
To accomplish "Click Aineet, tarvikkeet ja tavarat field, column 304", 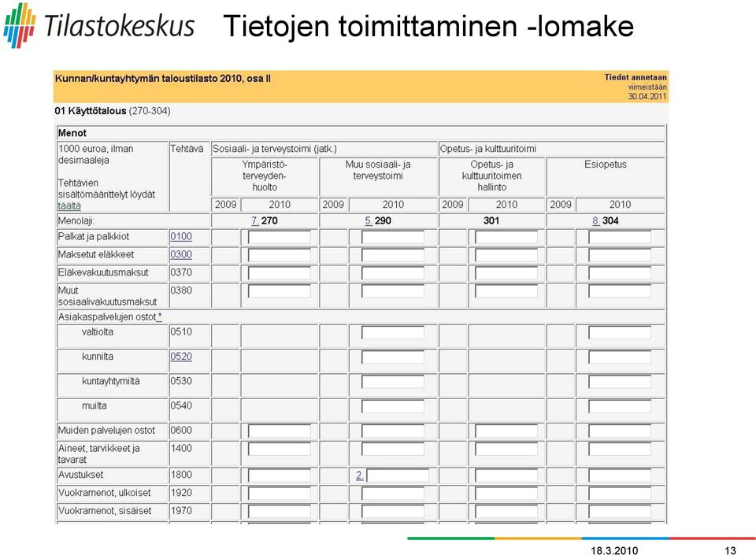I will click(620, 449).
